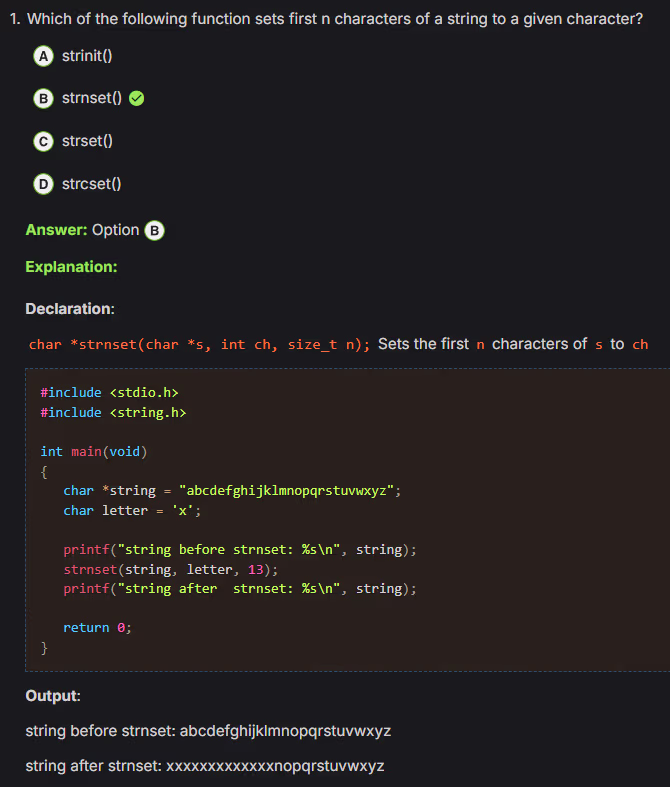Click the strinit() answer text

(x=86, y=56)
